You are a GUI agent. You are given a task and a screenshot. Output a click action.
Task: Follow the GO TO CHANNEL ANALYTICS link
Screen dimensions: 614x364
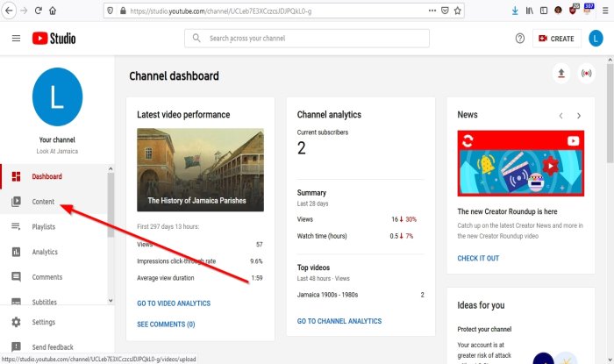339,321
